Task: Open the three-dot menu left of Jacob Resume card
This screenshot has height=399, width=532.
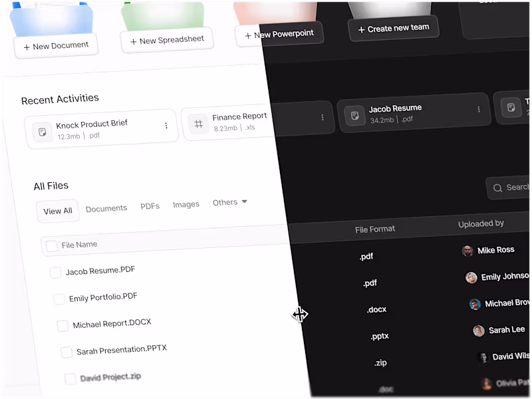Action: 323,118
